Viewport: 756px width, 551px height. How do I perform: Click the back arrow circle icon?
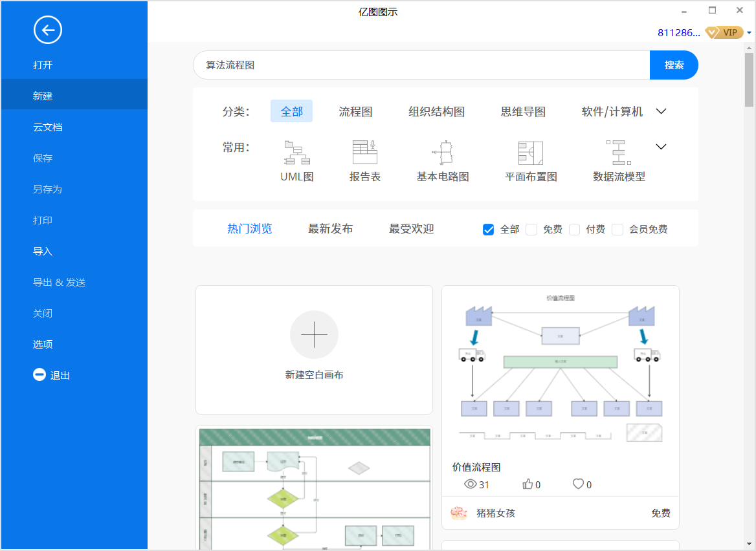coord(48,30)
